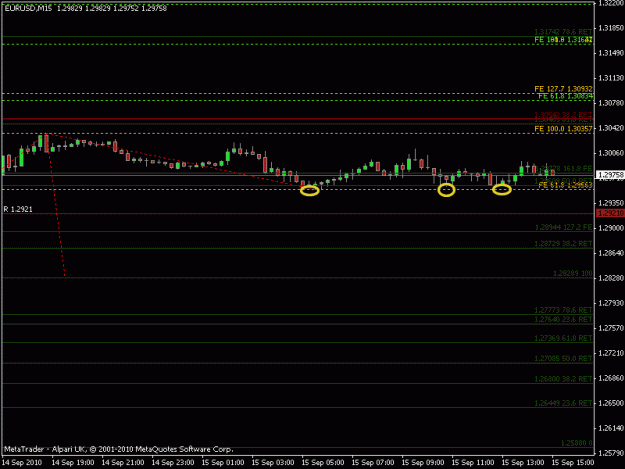
Task: Click the 15 Sep 09:00 time label
Action: pos(423,462)
